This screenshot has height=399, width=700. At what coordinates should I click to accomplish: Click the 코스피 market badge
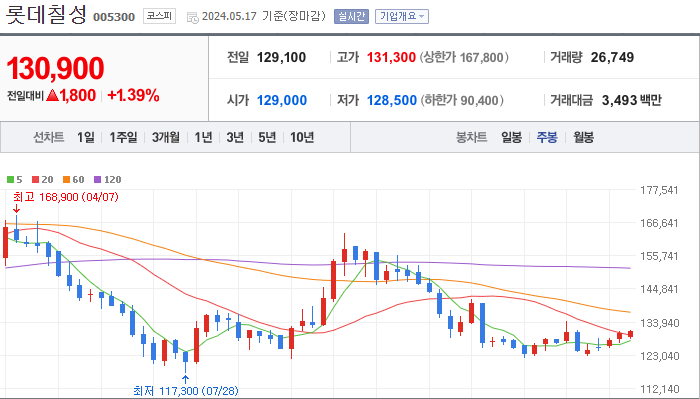159,17
